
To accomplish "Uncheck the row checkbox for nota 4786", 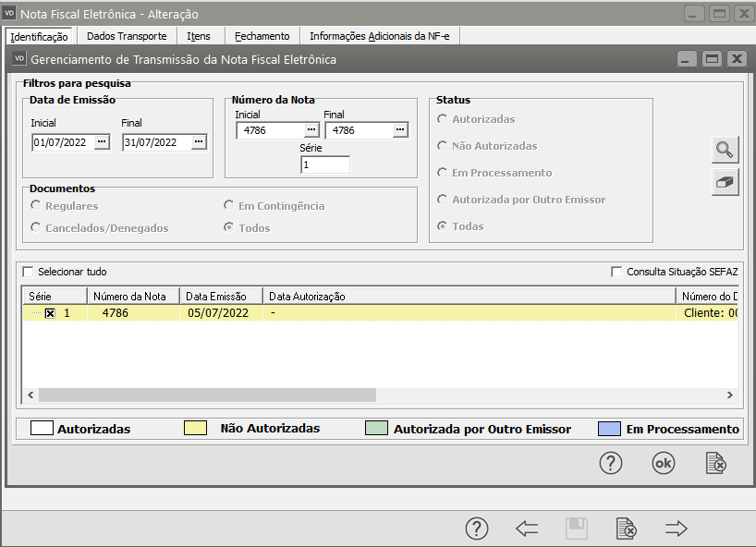I will point(50,313).
